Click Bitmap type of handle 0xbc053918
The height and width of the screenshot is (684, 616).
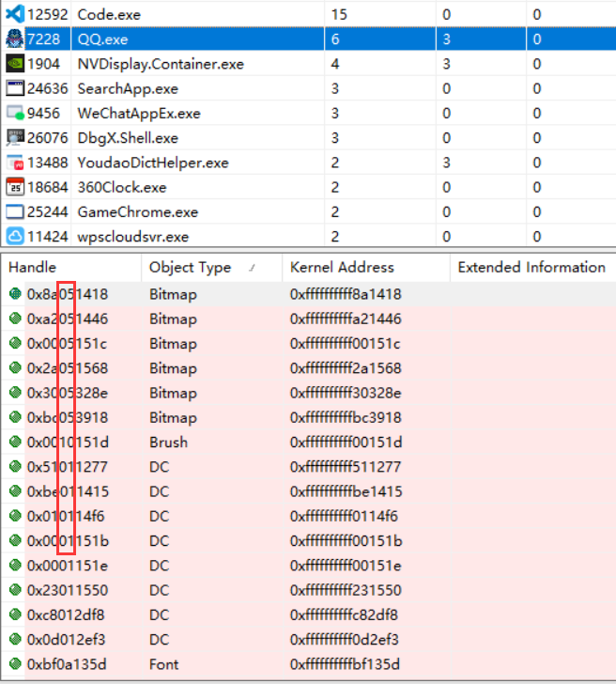(x=173, y=417)
